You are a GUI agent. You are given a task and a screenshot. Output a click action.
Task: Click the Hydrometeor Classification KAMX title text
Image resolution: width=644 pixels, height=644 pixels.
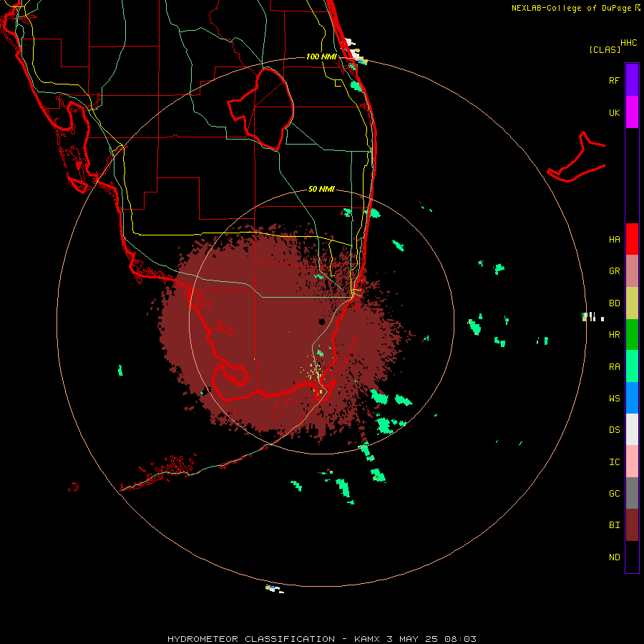[x=321, y=639]
